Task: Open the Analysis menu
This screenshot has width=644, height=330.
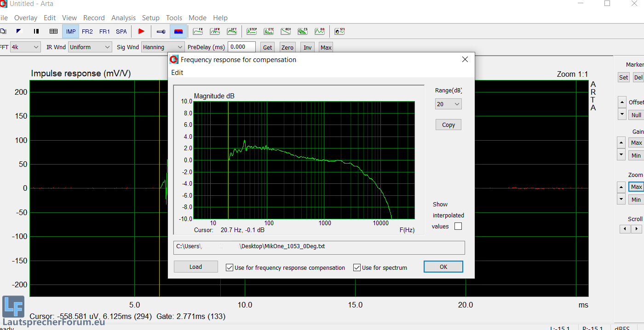Action: pyautogui.click(x=123, y=17)
